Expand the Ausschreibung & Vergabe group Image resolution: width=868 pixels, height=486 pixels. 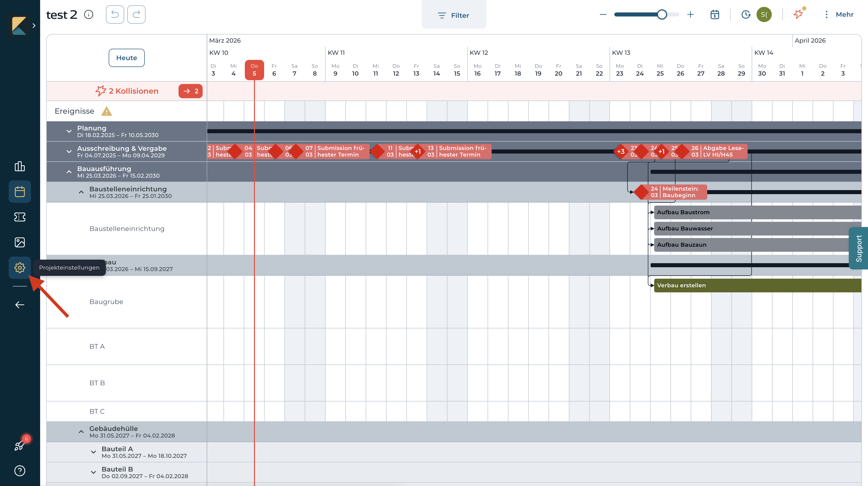click(x=69, y=152)
